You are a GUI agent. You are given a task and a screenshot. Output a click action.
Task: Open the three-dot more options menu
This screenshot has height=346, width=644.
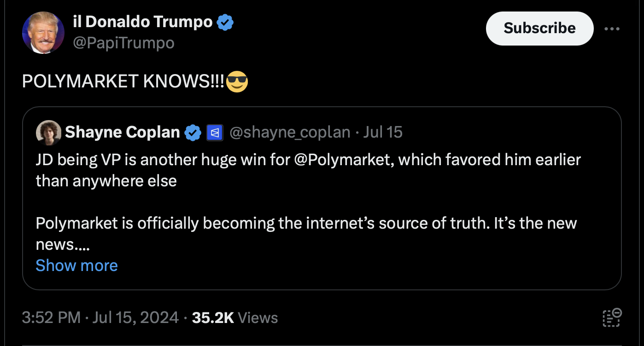[612, 29]
